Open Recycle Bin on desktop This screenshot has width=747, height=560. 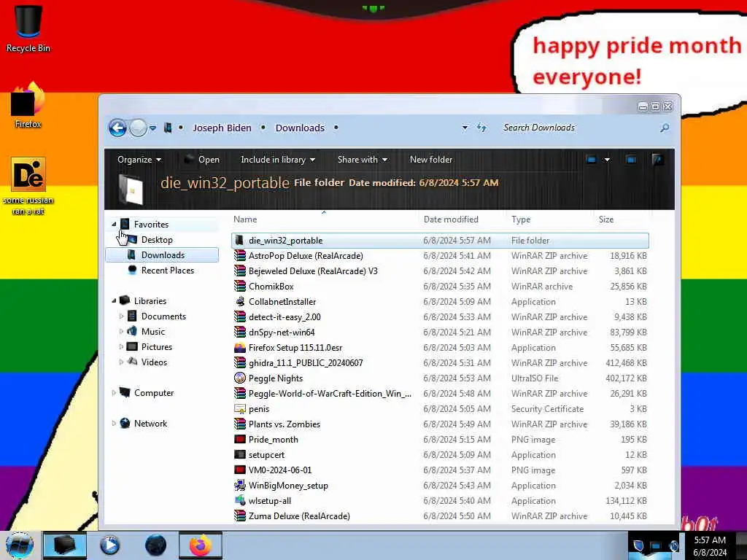pos(28,28)
